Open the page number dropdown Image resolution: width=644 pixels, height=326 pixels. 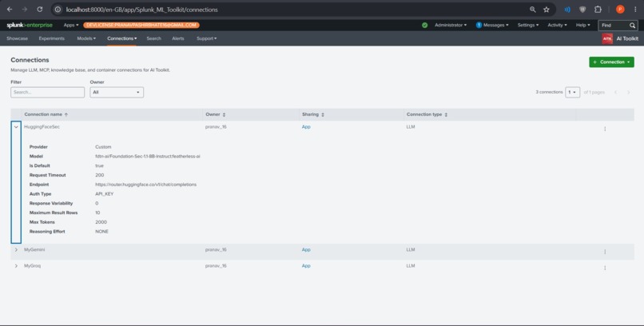click(573, 93)
